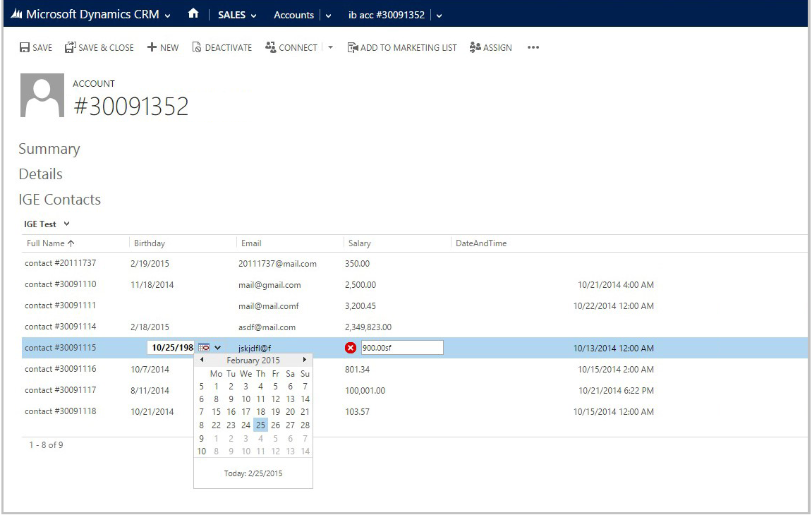Image resolution: width=812 pixels, height=515 pixels.
Task: Select day 28 in February calendar
Action: tap(305, 425)
